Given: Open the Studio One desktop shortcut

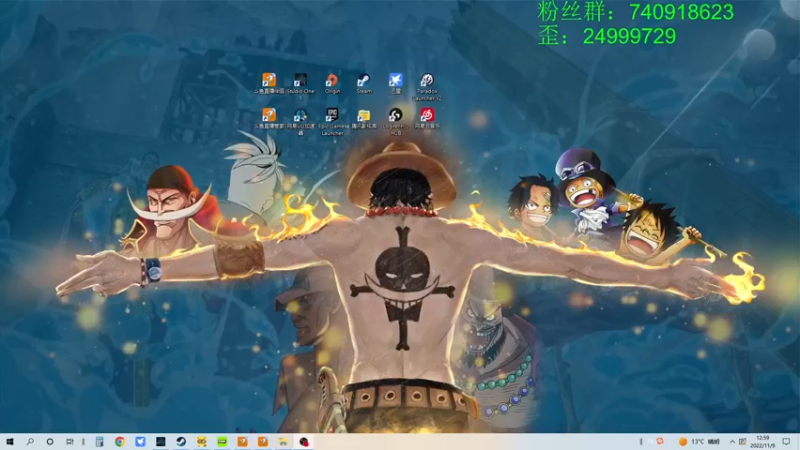Looking at the screenshot, I should (x=301, y=84).
